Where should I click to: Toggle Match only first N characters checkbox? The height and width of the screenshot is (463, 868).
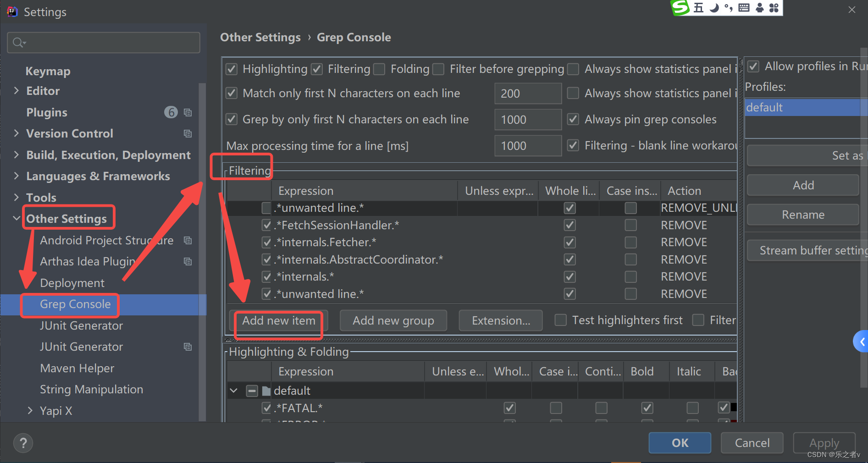click(232, 94)
